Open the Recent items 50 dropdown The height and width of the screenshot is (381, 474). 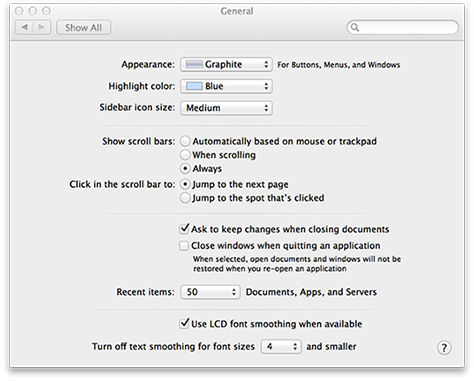pos(210,292)
